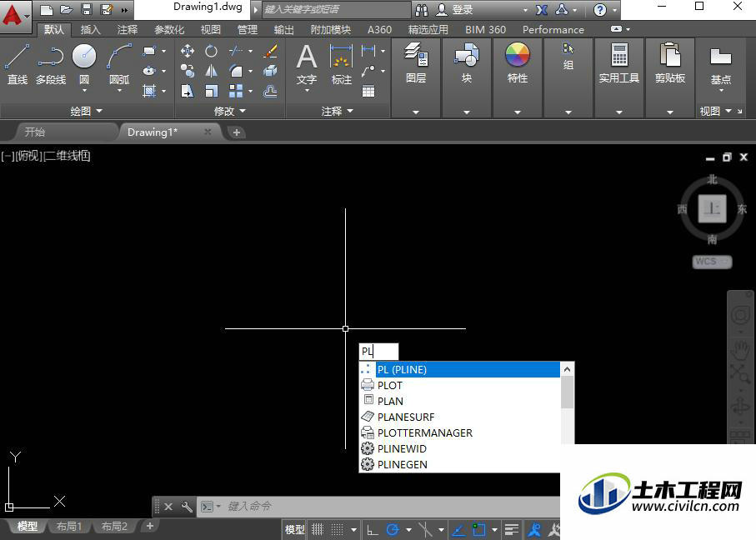
Task: Click the Rectangle tool icon
Action: pos(149,51)
